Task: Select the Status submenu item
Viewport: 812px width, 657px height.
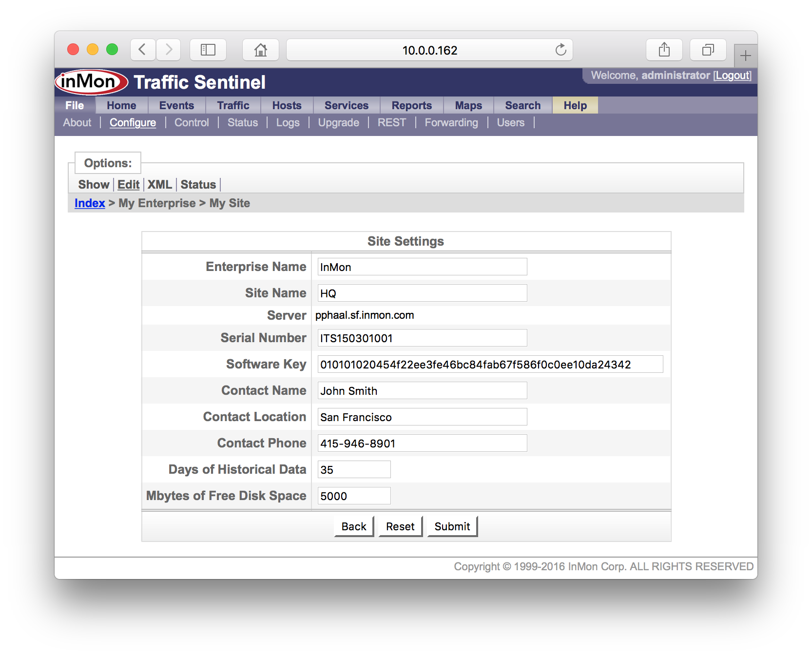Action: click(243, 123)
